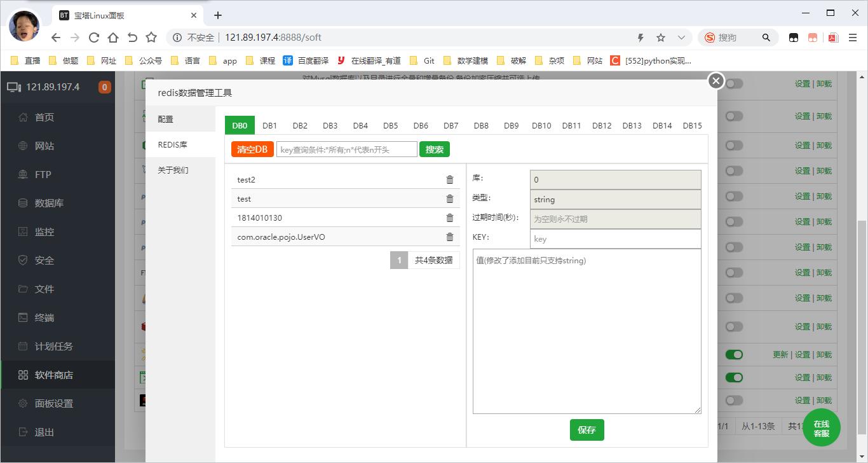Open the 直播 bookmarks folder
Image resolution: width=868 pixels, height=463 pixels.
point(26,60)
